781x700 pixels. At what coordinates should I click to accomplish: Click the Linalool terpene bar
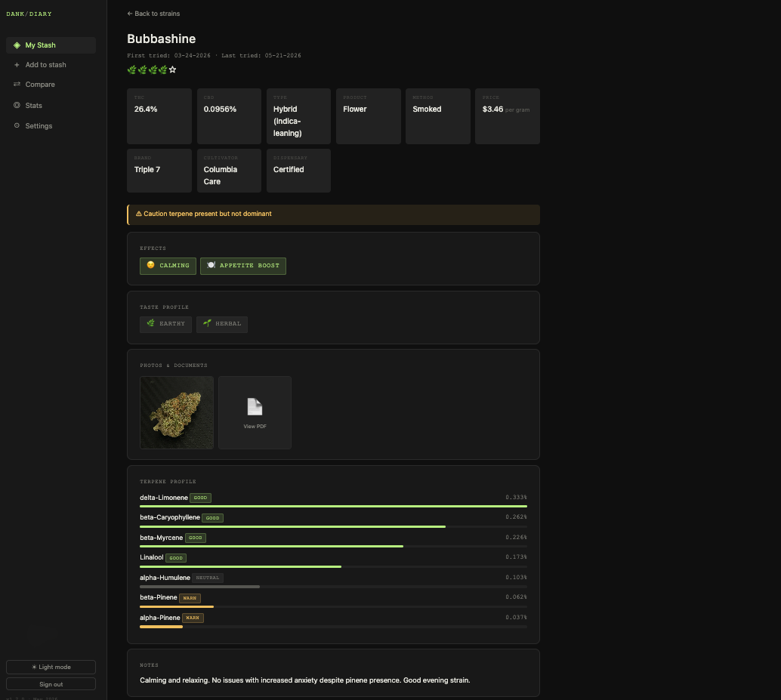(x=333, y=566)
